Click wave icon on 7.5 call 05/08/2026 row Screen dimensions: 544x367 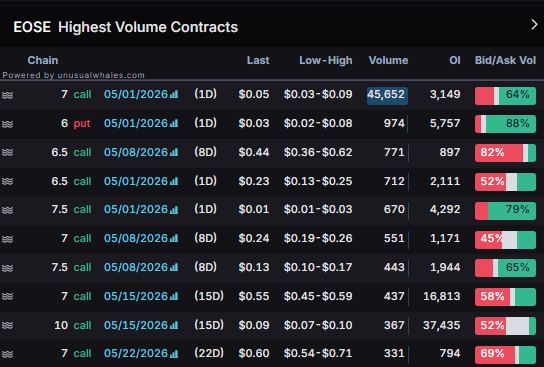[8, 268]
